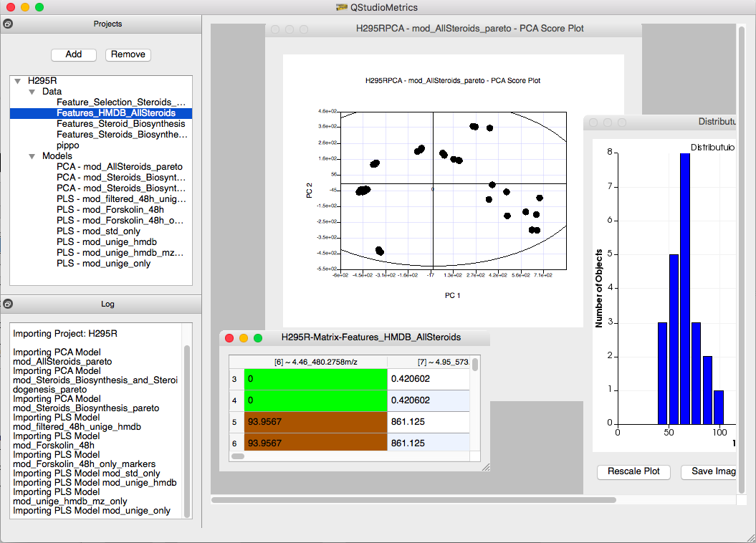The image size is (756, 543).
Task: Click the histogram bar with height 5
Action: tap(674, 339)
